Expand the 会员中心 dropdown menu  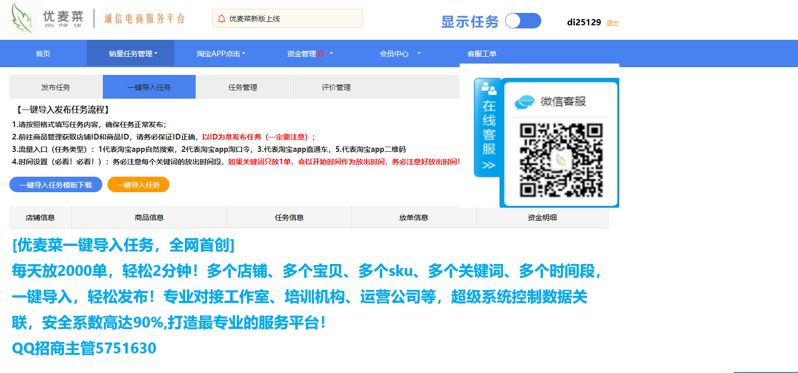pyautogui.click(x=400, y=53)
